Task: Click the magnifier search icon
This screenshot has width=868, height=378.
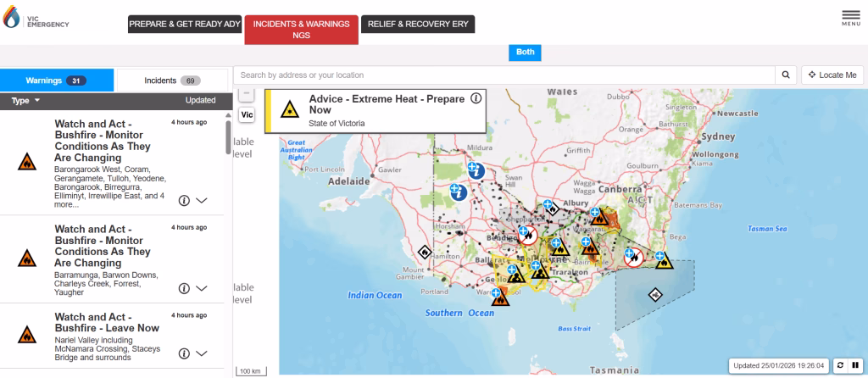Action: pos(786,75)
